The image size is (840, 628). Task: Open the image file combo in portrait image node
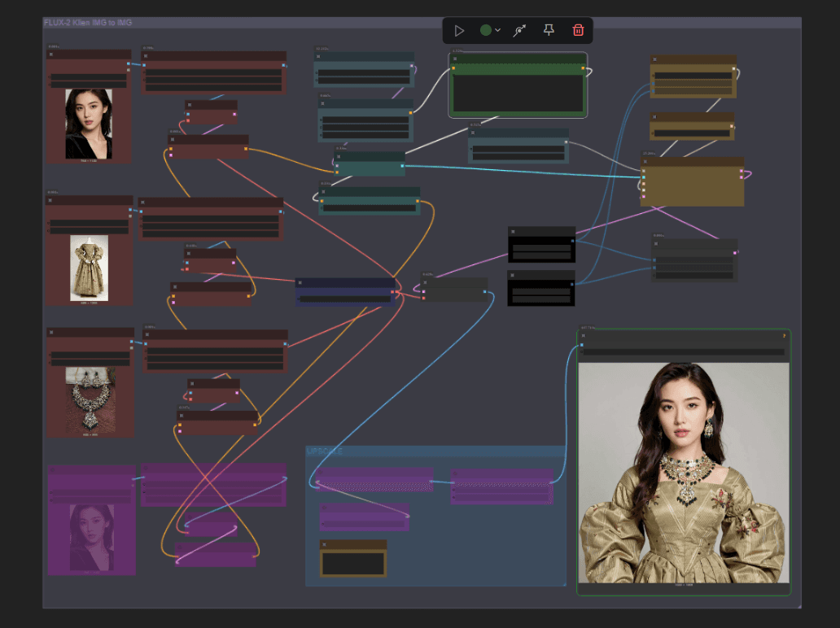pos(89,77)
